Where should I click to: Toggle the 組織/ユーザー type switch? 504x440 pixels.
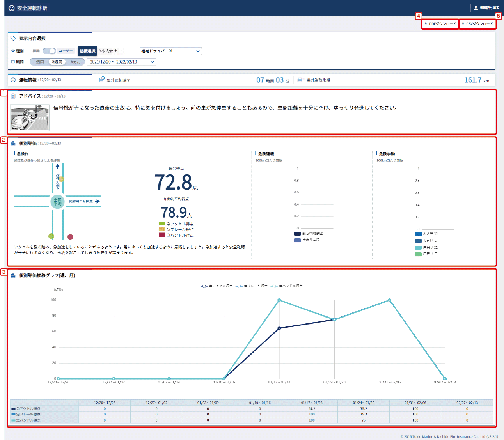[49, 51]
